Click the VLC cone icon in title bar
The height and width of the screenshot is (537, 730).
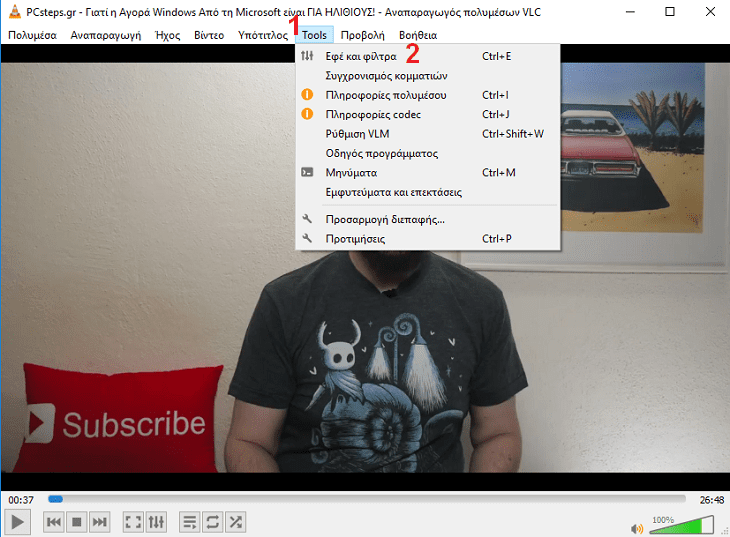click(15, 12)
